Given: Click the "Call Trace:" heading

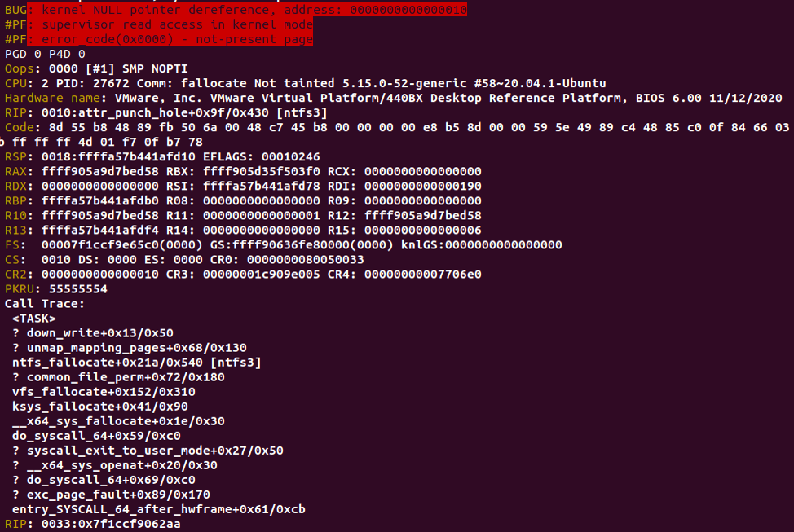Looking at the screenshot, I should click(44, 303).
